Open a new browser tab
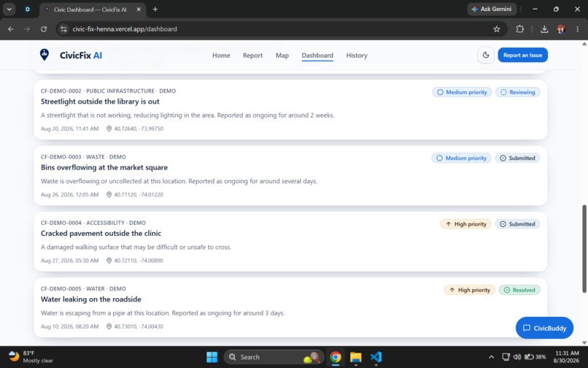This screenshot has height=368, width=588. pos(155,9)
